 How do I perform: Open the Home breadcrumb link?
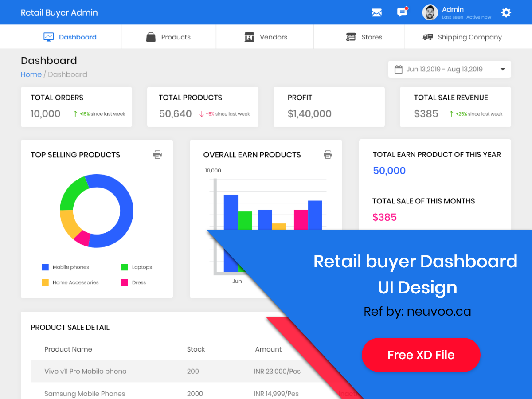click(31, 74)
